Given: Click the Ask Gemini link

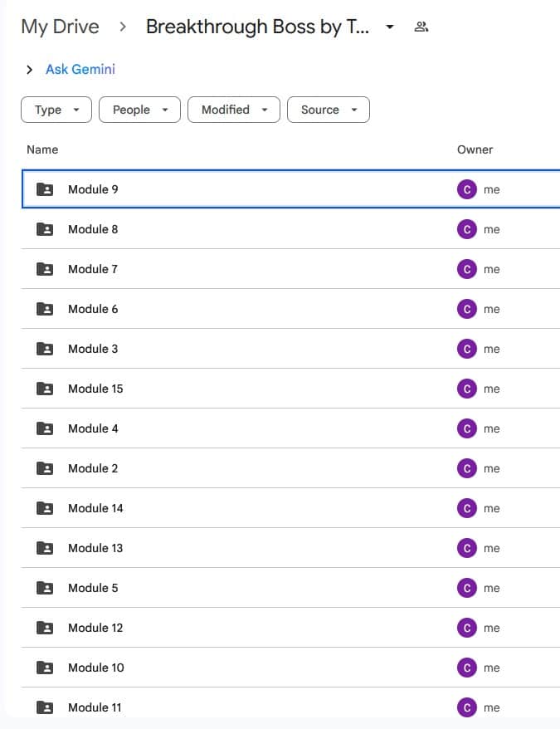Looking at the screenshot, I should (x=80, y=70).
